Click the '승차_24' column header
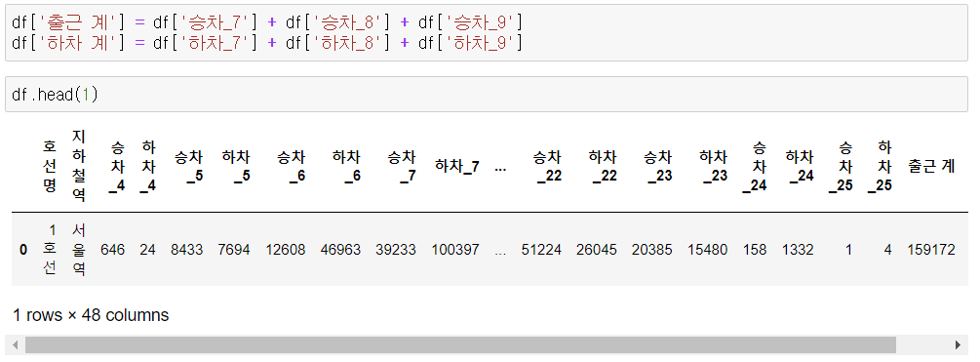Viewport: 980px width, 362px height. click(x=755, y=166)
